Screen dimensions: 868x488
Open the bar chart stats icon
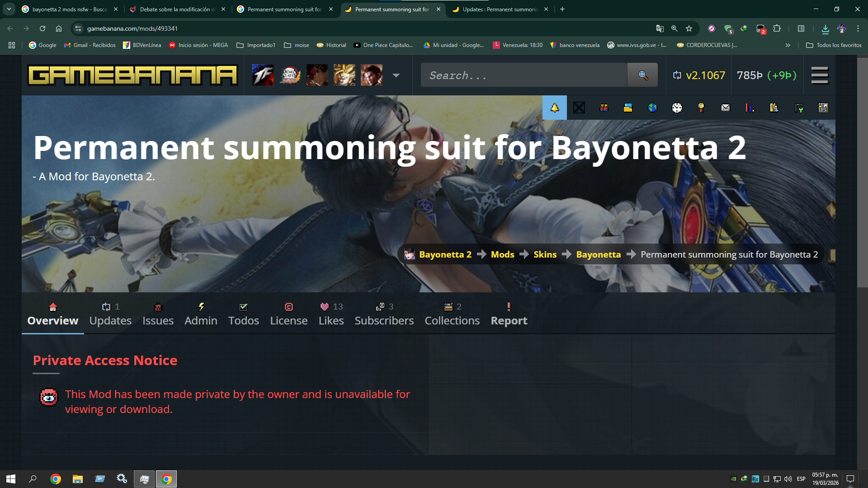click(x=750, y=108)
